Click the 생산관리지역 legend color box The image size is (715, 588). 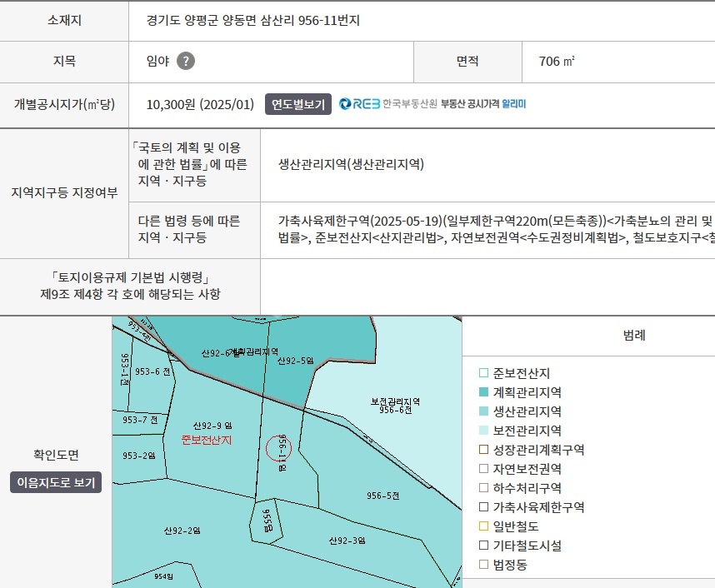[483, 411]
